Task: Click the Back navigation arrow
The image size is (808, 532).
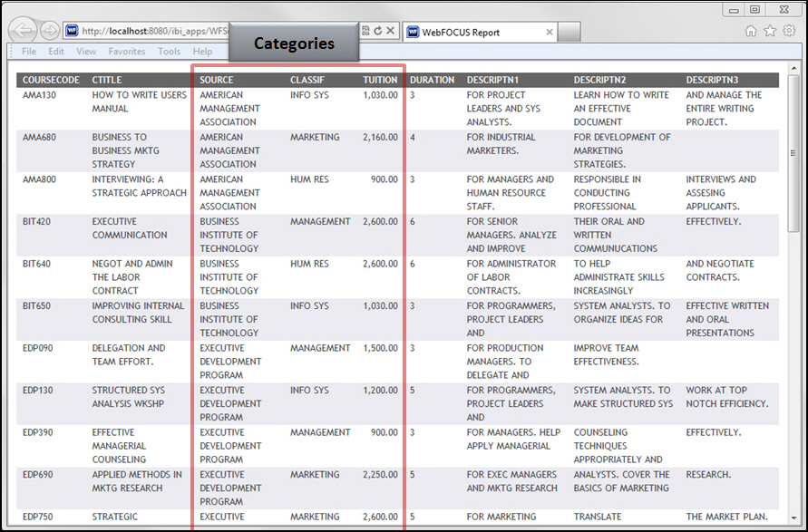Action: (22, 30)
